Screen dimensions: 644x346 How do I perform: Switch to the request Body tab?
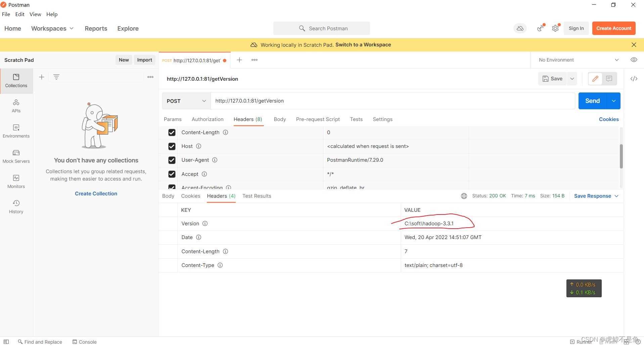280,119
